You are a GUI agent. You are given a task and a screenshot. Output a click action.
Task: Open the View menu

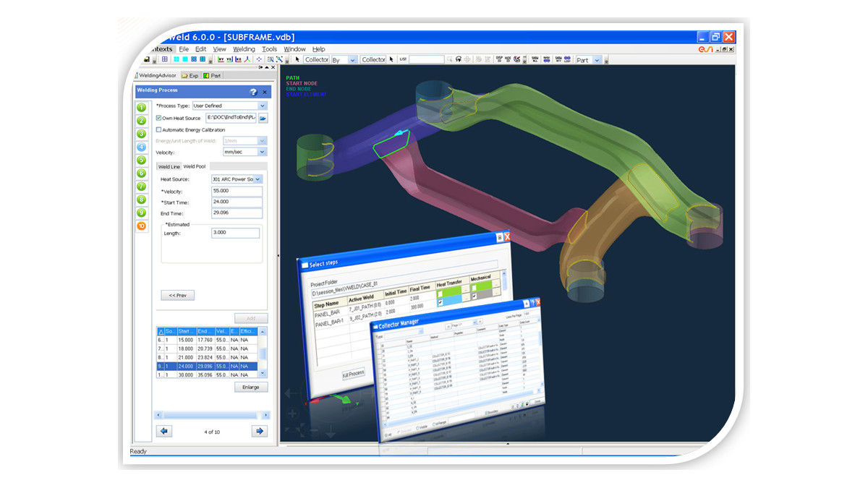(219, 49)
